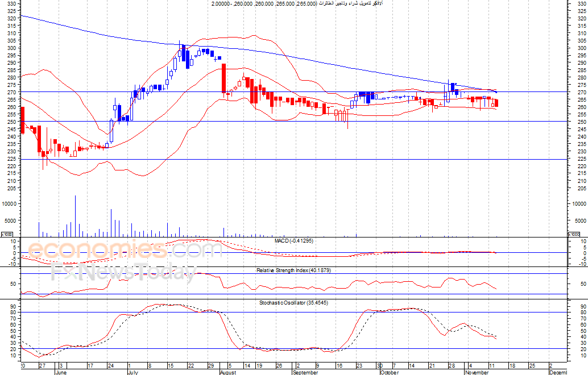Click the Arabic chart title with price values
The height and width of the screenshot is (375, 588).
pos(297,3)
